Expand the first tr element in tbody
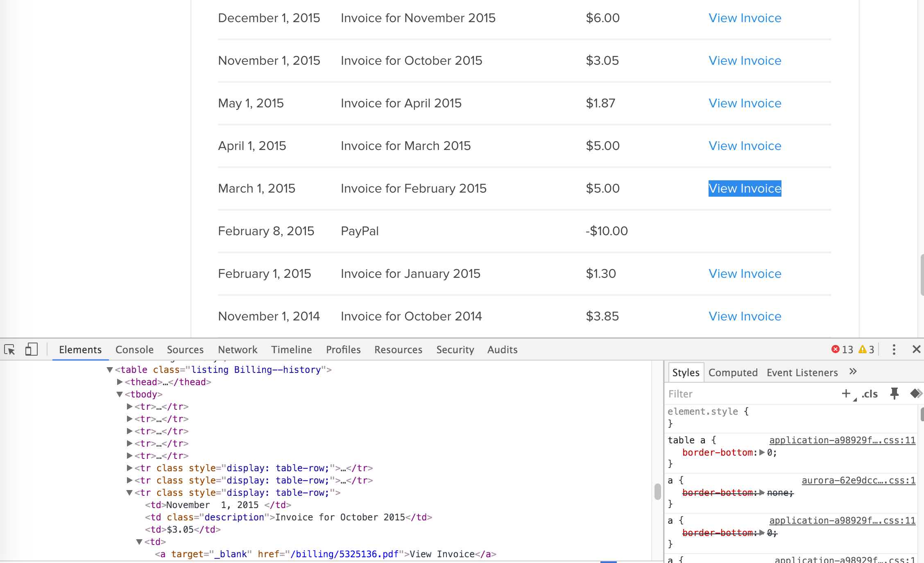Screen dimensions: 924x563 click(129, 406)
